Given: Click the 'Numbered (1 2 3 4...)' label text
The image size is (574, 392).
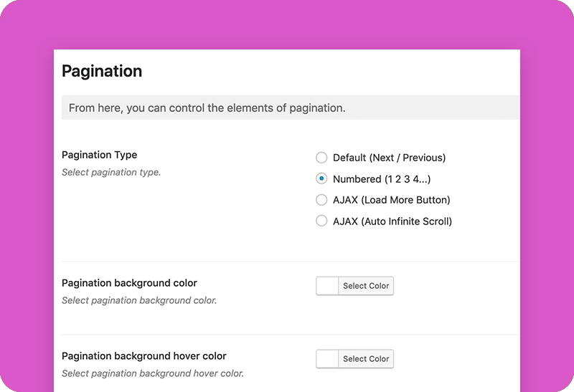Looking at the screenshot, I should [382, 179].
